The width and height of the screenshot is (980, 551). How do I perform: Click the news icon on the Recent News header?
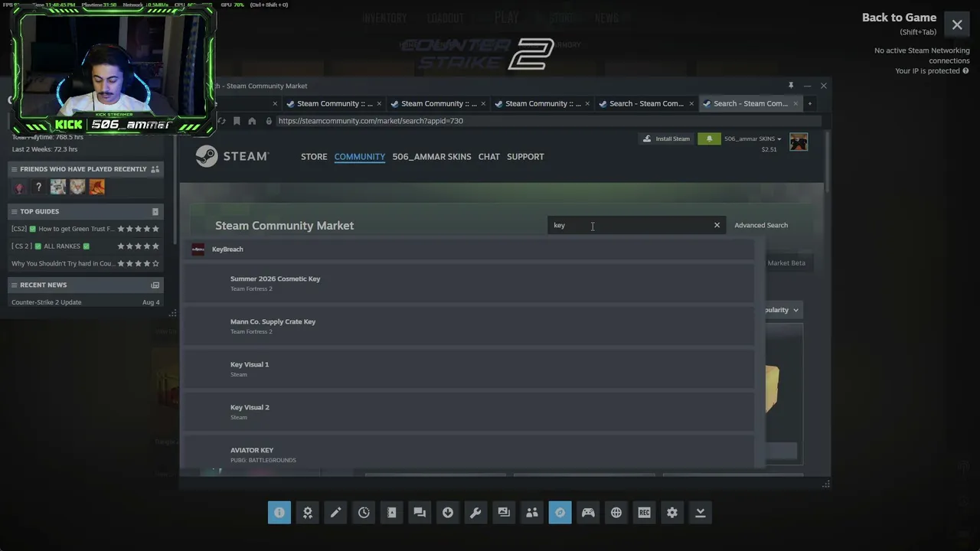(155, 285)
